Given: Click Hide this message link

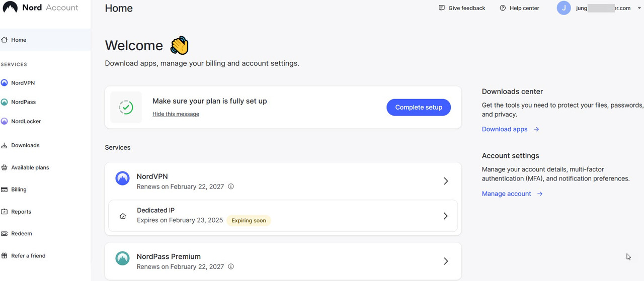Looking at the screenshot, I should tap(176, 114).
